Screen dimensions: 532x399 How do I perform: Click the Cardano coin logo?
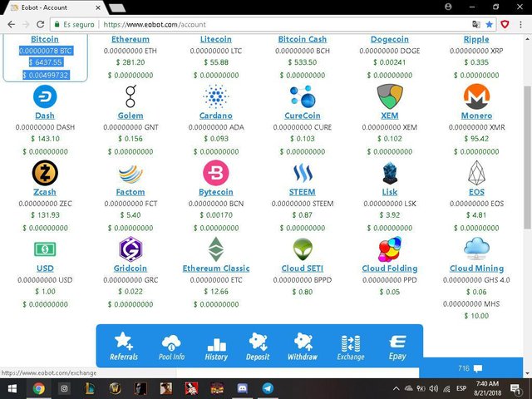[x=216, y=96]
